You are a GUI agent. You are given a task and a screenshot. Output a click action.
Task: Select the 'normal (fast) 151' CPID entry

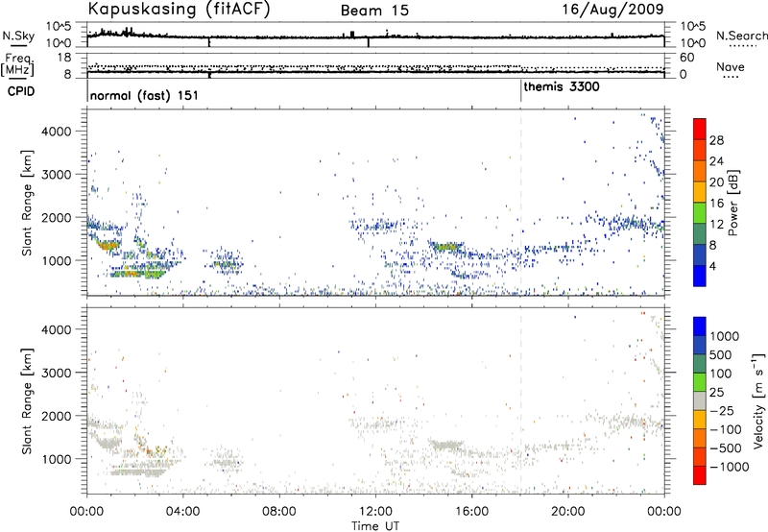[144, 95]
